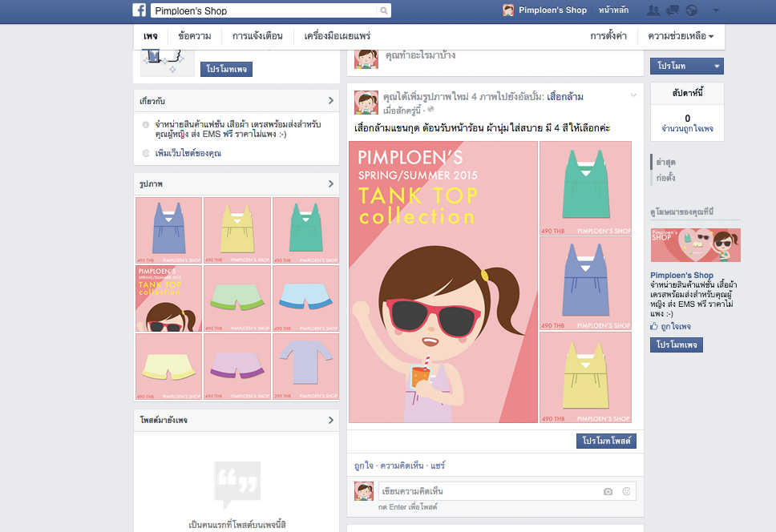This screenshot has height=532, width=776.
Task: Open tank top collection cover thumbnail in grid
Action: pyautogui.click(x=169, y=299)
